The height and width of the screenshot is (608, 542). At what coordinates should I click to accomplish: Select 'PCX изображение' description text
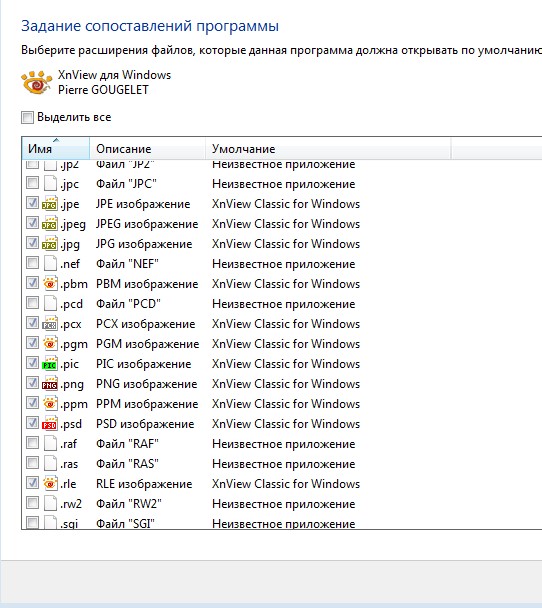(x=145, y=324)
